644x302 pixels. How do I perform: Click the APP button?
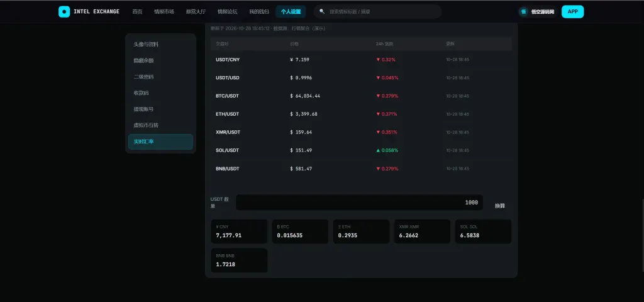pos(572,11)
